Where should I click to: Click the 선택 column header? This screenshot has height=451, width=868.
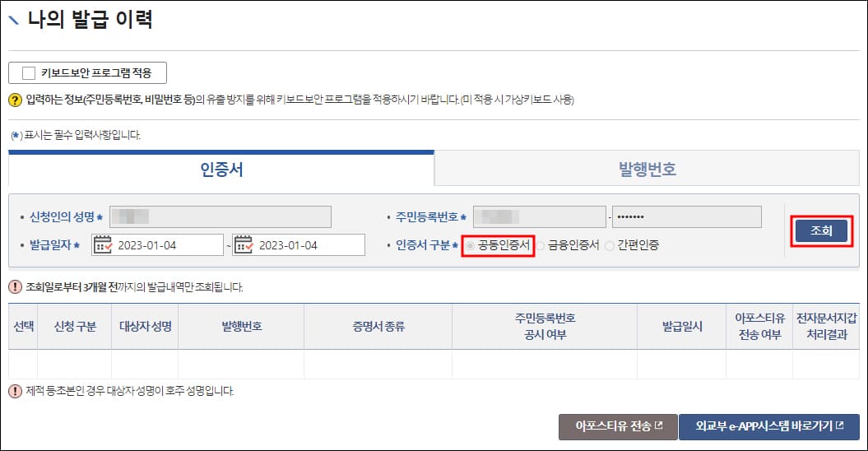[x=23, y=327]
